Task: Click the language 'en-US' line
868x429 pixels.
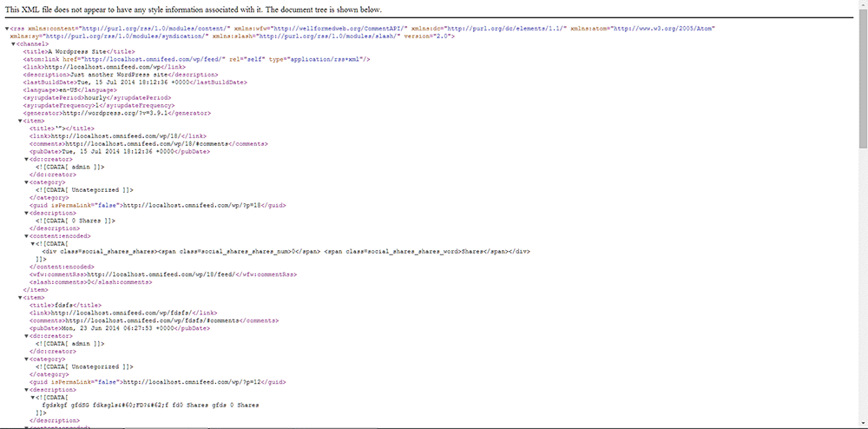Action: click(69, 89)
